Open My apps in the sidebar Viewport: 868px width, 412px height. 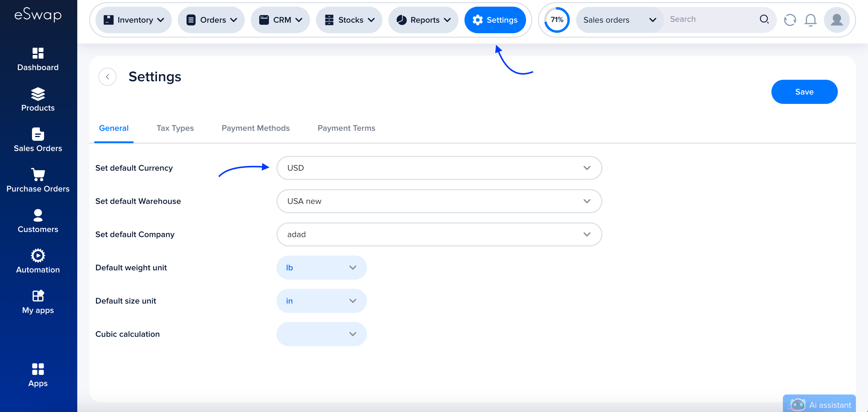pos(38,302)
